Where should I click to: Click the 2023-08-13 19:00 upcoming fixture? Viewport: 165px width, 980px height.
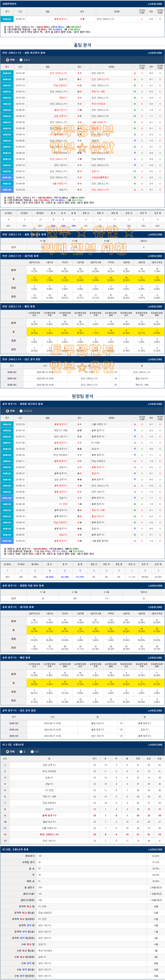click(52, 723)
